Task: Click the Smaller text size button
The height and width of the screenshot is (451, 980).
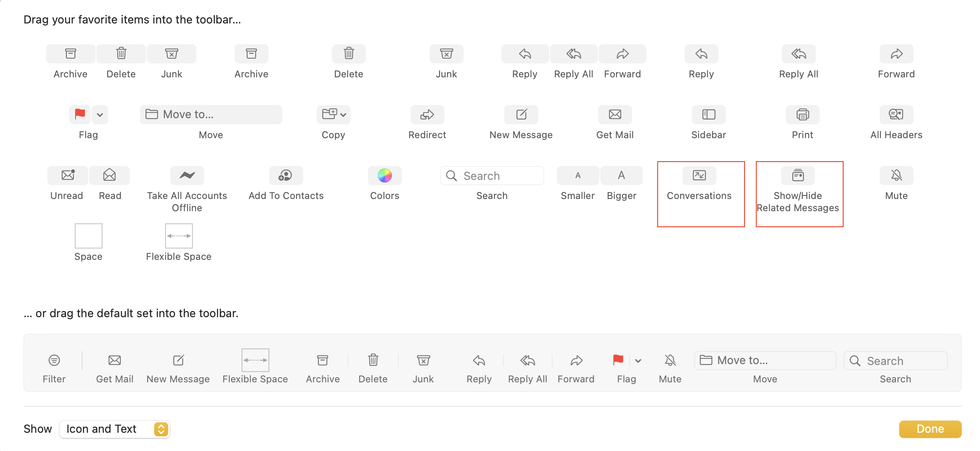Action: point(578,176)
